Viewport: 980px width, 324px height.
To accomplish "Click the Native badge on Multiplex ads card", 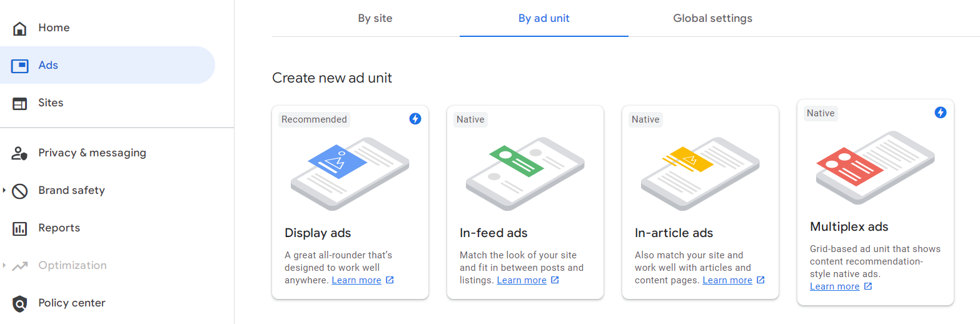I will [x=821, y=113].
